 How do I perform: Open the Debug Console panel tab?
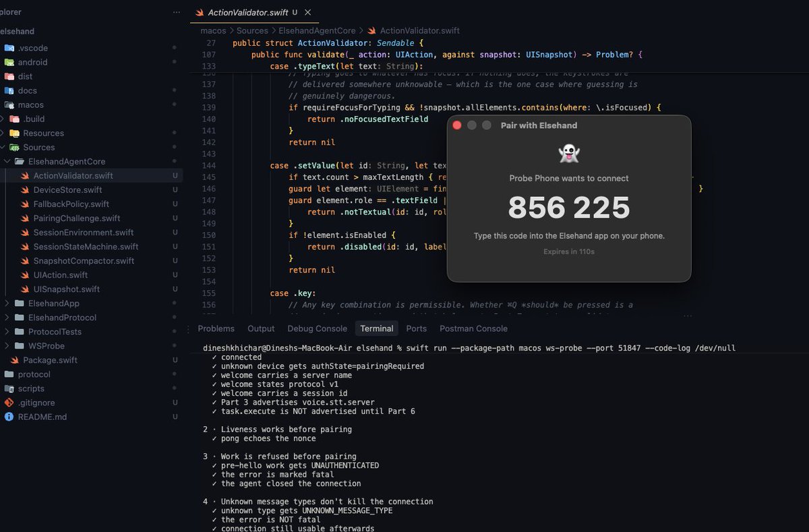click(x=317, y=328)
